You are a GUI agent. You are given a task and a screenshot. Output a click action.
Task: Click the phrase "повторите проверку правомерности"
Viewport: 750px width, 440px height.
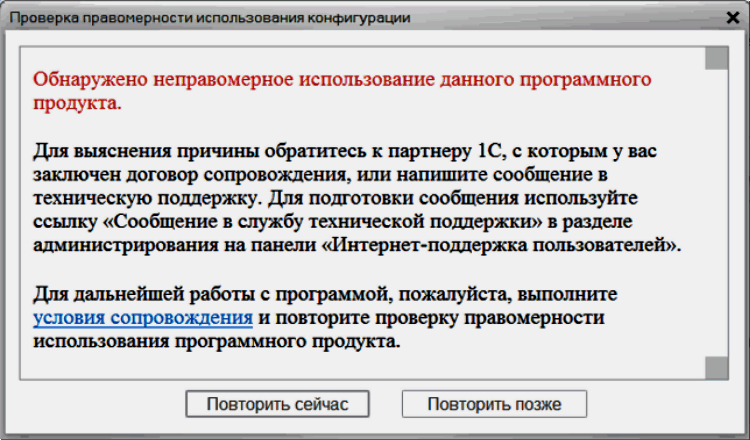(441, 318)
